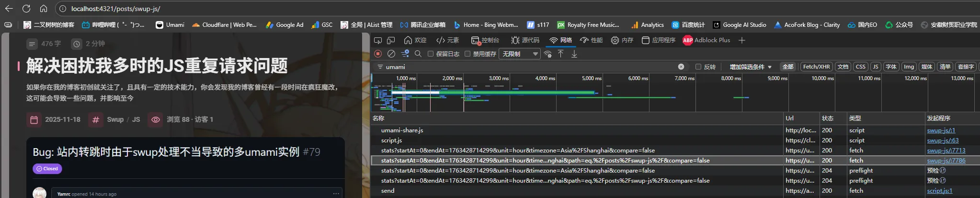The height and width of the screenshot is (198, 980).
Task: Enable the 保留日志 checkbox
Action: coord(431,54)
